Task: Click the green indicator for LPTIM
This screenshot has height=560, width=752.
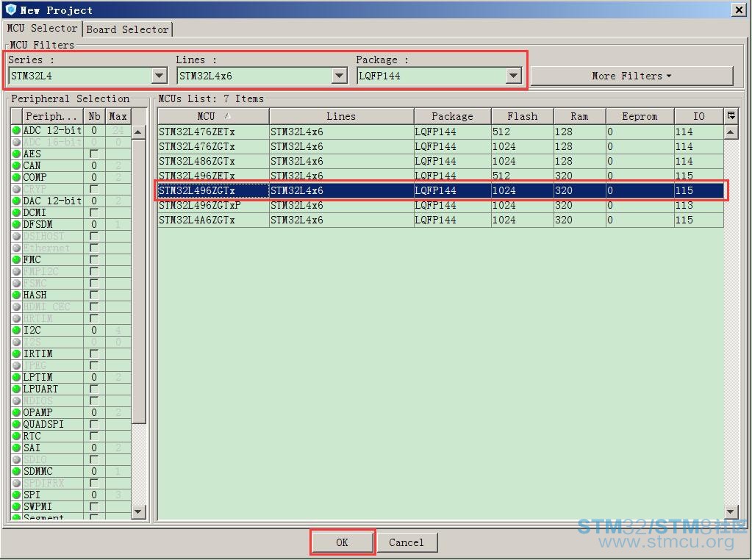Action: (16, 377)
